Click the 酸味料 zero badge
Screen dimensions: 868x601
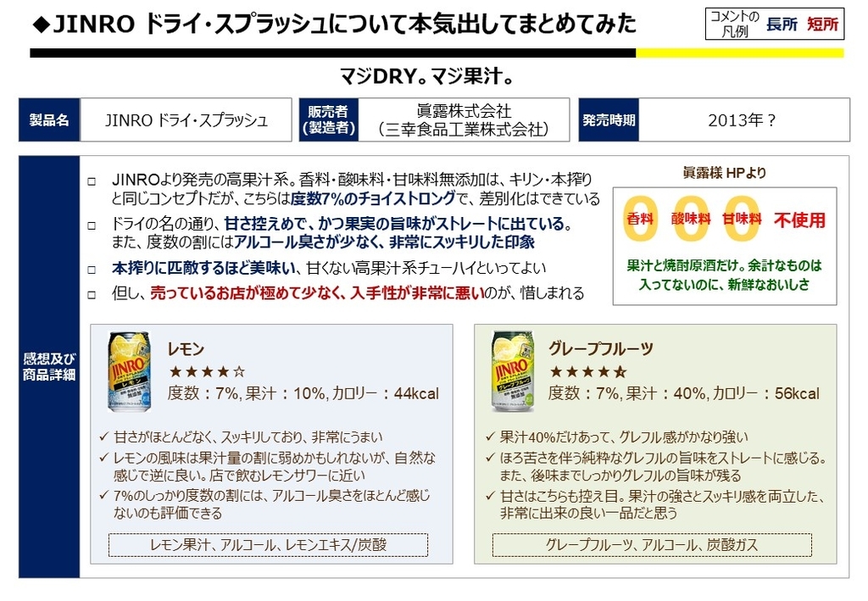(691, 220)
